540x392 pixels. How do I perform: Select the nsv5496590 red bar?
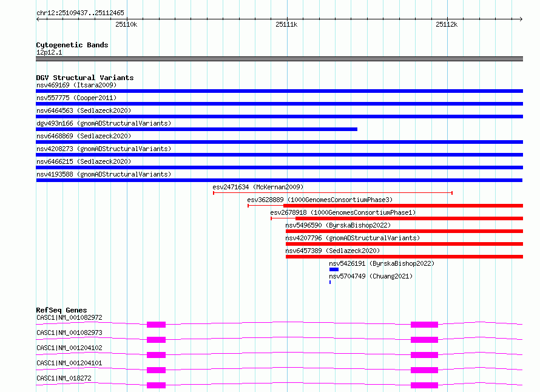coord(404,231)
